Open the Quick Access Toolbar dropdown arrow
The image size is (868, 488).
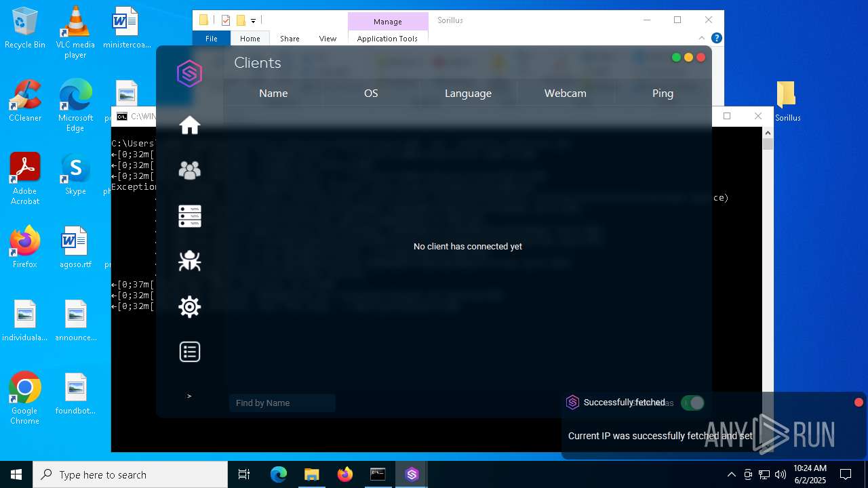tap(253, 21)
